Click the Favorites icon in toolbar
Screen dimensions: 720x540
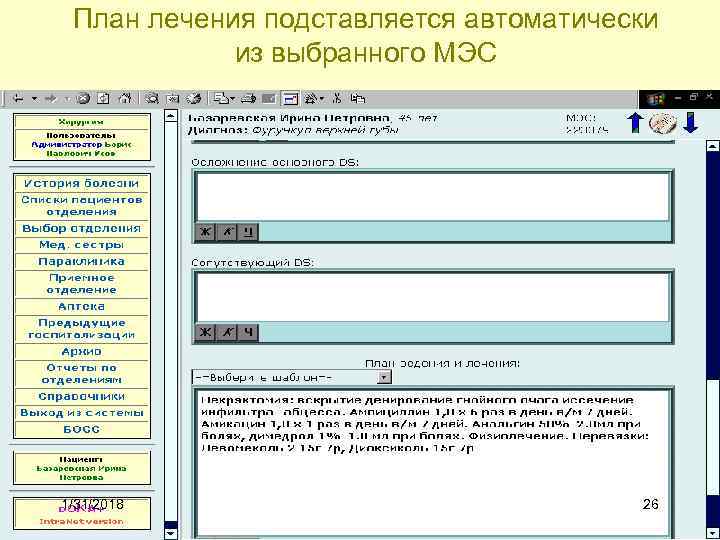tap(173, 99)
